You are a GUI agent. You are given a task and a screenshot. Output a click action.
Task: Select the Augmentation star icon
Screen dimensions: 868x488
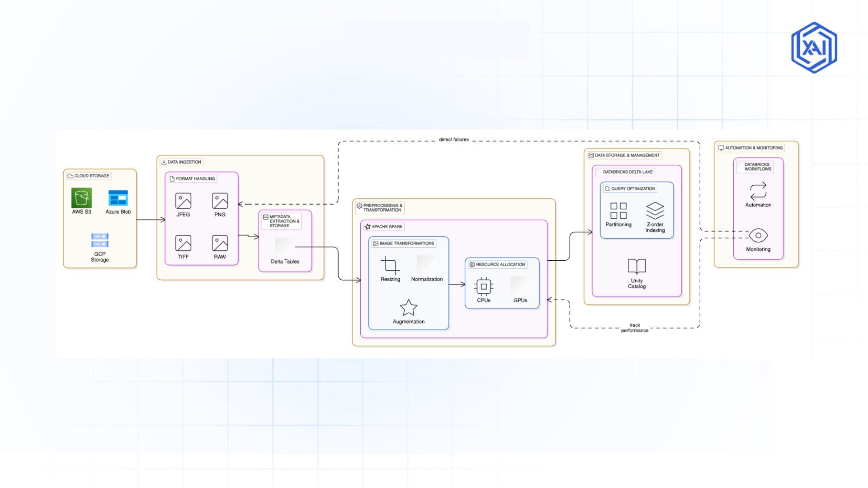[409, 307]
